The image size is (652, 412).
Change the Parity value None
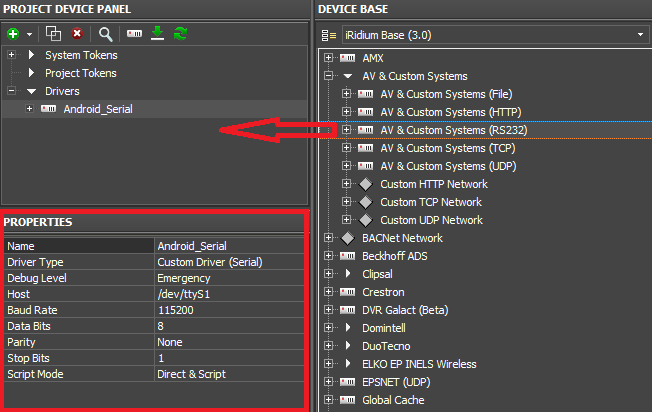click(x=230, y=342)
